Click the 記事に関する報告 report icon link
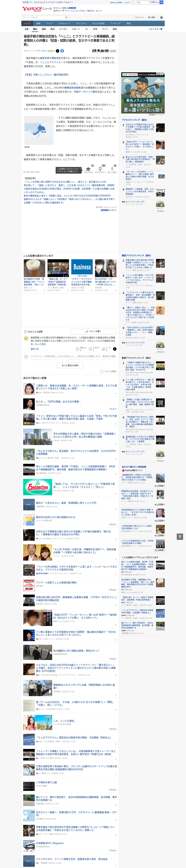The width and height of the screenshot is (186, 868). click(32, 172)
